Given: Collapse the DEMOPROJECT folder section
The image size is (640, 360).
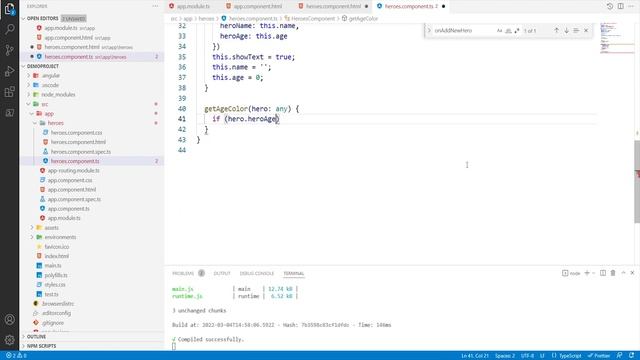Looking at the screenshot, I should tap(23, 66).
